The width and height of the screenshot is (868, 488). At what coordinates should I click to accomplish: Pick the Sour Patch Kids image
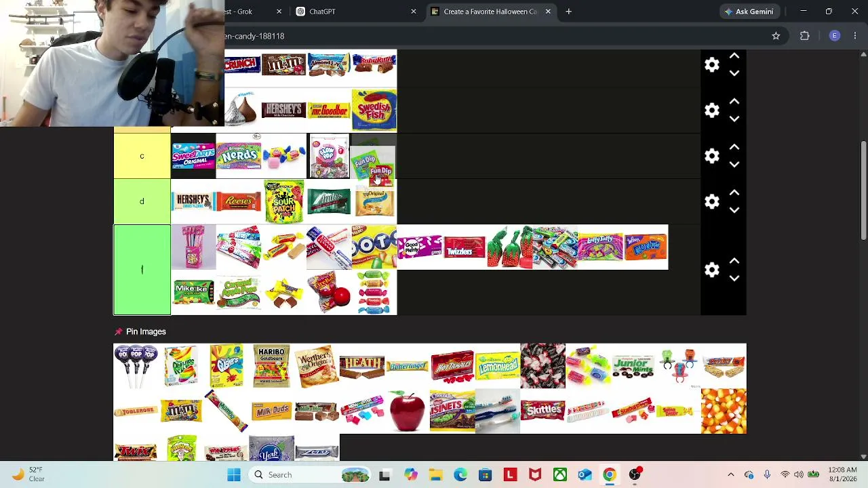pos(283,201)
